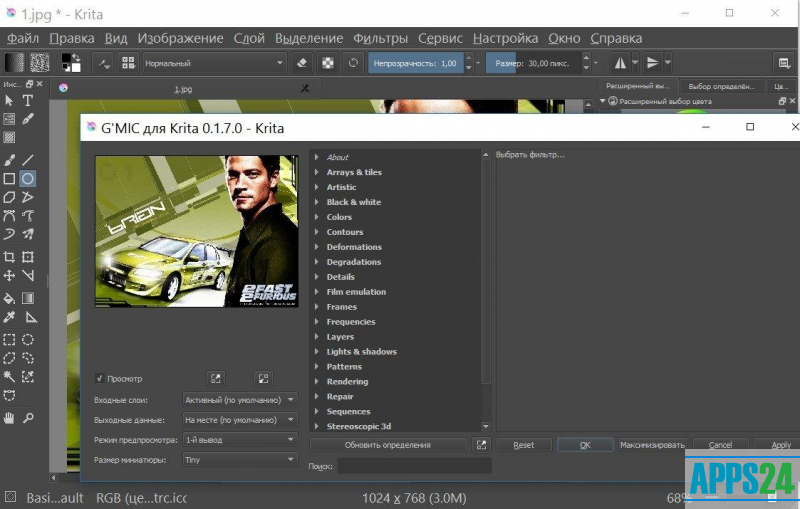The image size is (800, 509).
Task: Expand the Black & white filter category
Action: tap(353, 202)
